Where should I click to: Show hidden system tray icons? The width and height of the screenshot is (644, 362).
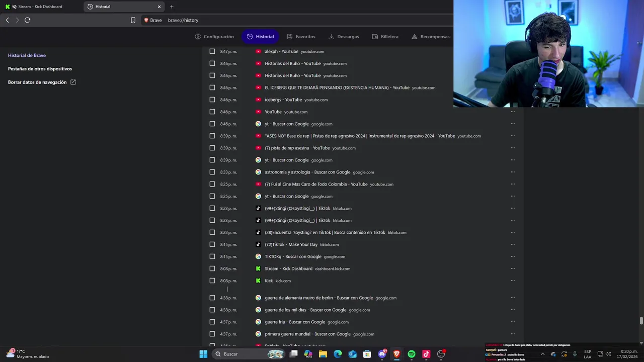pyautogui.click(x=542, y=354)
